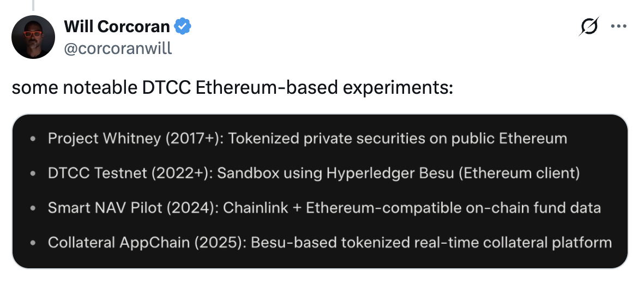This screenshot has width=644, height=283.
Task: Click the bullet before Project Whitney
Action: 33,140
